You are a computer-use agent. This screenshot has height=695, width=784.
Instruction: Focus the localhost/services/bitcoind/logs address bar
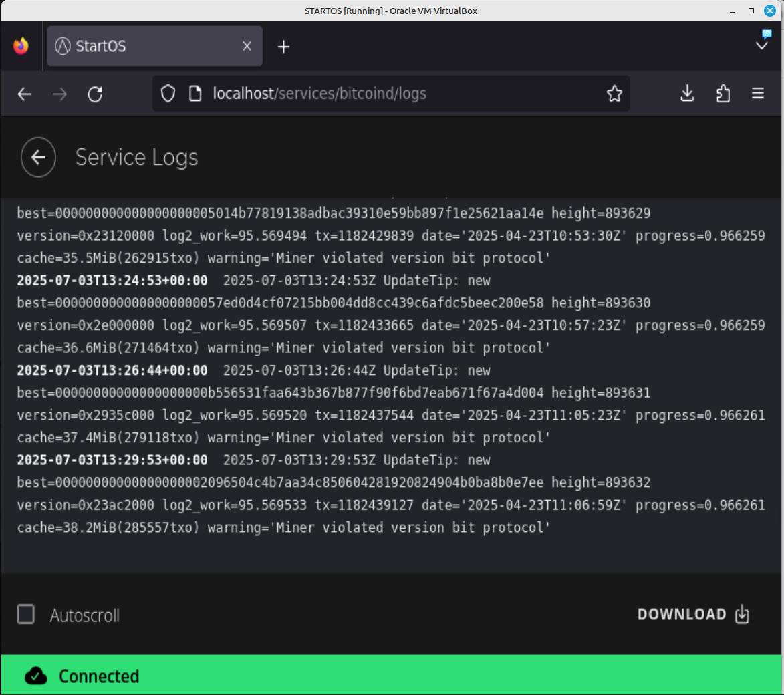(391, 94)
